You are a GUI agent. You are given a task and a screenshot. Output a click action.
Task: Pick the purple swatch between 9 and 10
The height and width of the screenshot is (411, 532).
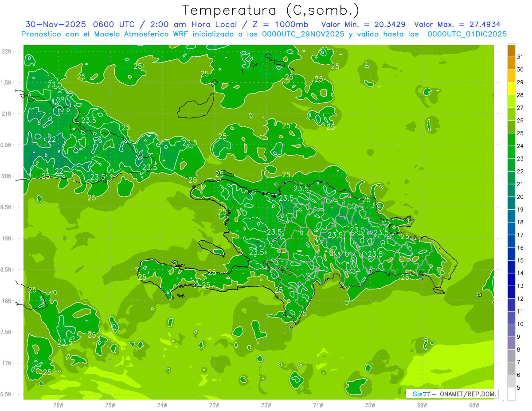click(511, 331)
